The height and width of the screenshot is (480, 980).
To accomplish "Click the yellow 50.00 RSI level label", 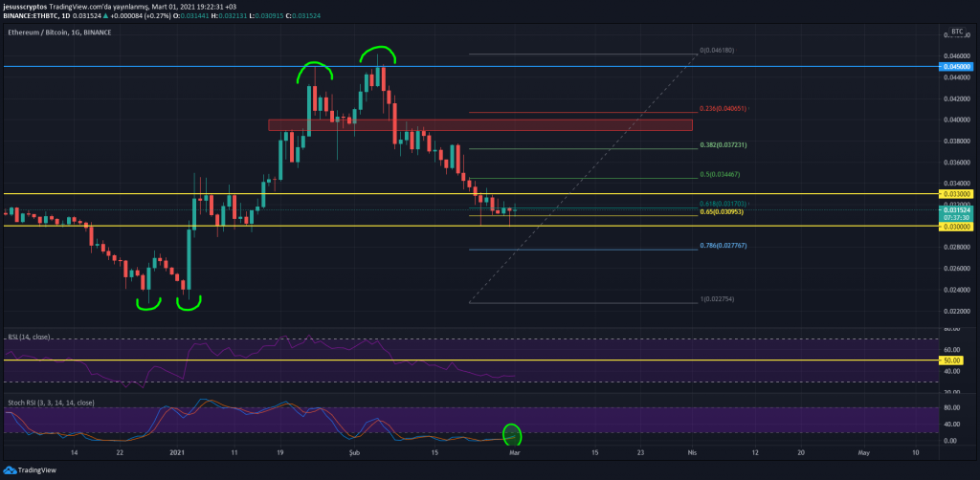I will click(x=954, y=361).
